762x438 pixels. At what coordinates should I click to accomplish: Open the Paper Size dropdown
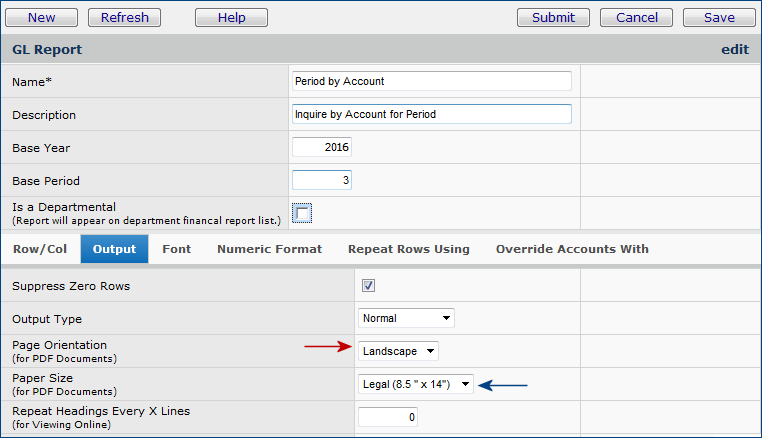tap(415, 384)
